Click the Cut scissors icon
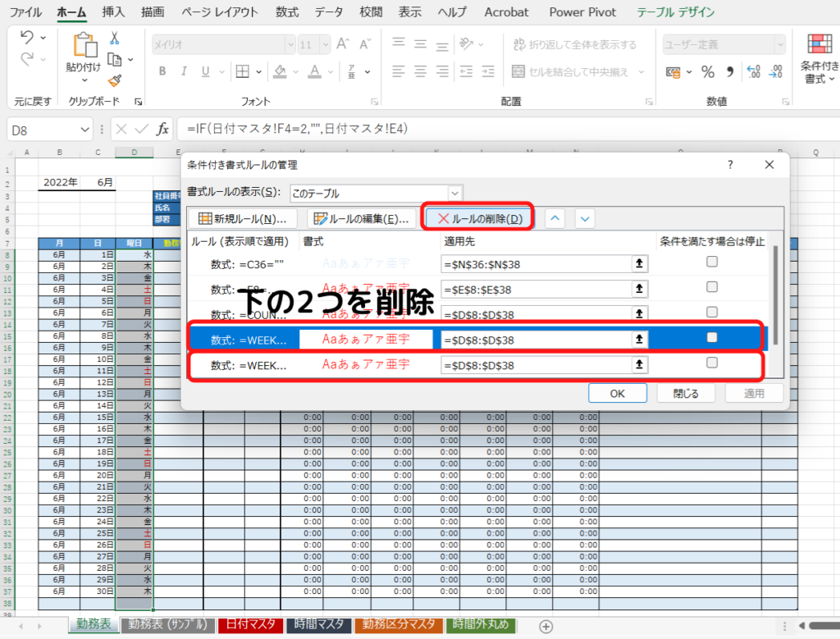 114,38
